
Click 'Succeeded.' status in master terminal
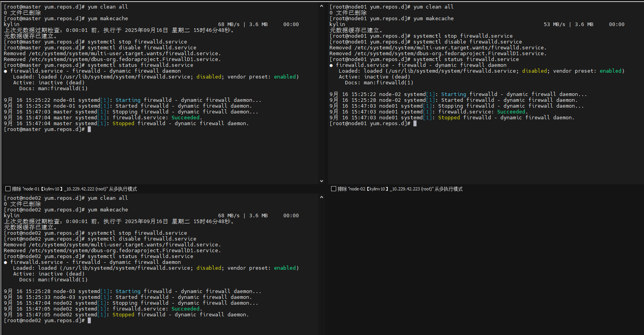pos(187,118)
